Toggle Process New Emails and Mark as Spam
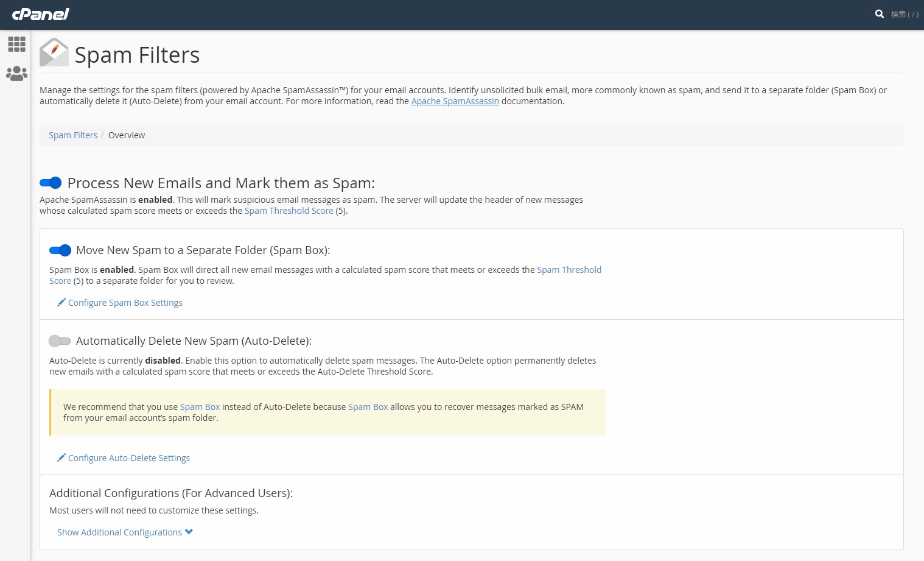This screenshot has width=924, height=561. (x=51, y=183)
